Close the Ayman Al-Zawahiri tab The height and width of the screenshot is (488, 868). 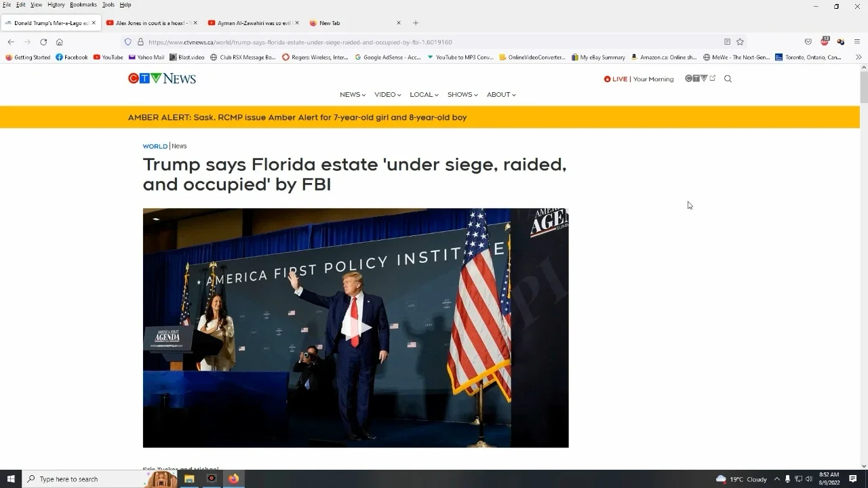coord(297,23)
